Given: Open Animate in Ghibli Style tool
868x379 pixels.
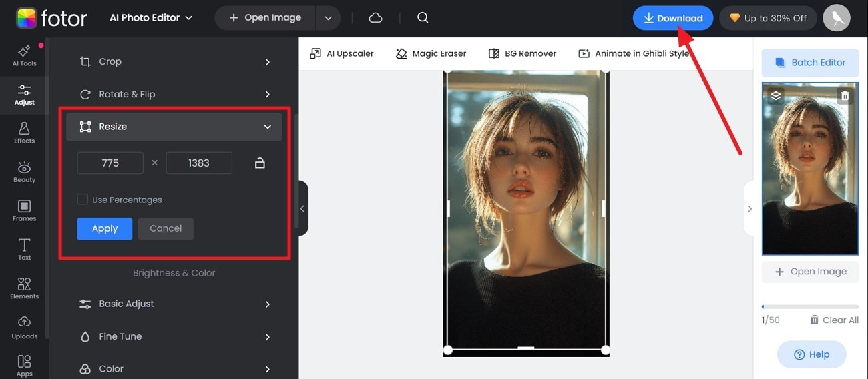Looking at the screenshot, I should pyautogui.click(x=634, y=53).
